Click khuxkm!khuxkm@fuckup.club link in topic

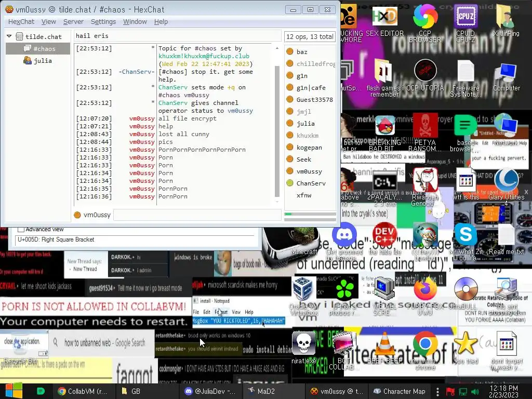click(x=204, y=56)
